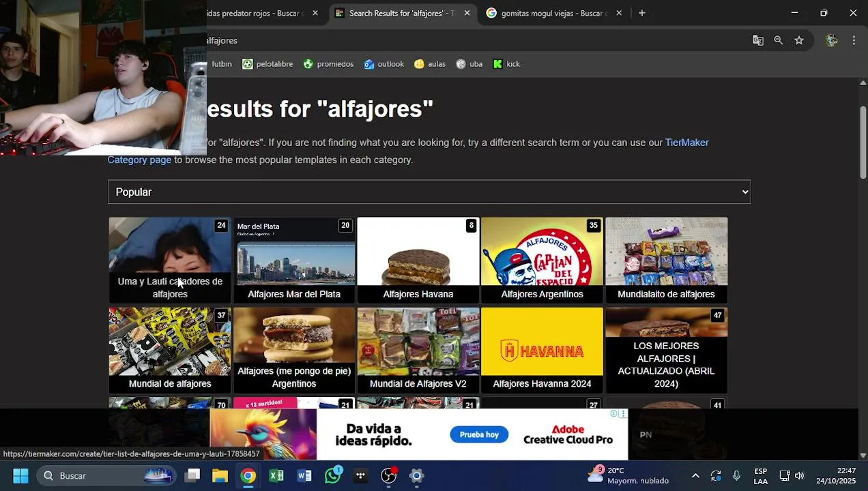Open the kick bookmark
The image size is (868, 491).
[506, 64]
